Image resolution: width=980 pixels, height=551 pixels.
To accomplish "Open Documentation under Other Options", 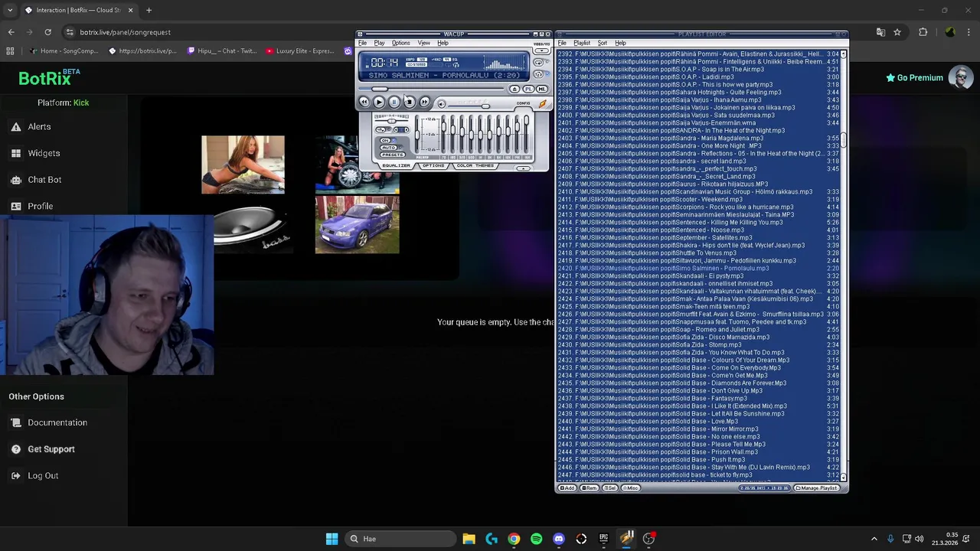I will coord(57,422).
